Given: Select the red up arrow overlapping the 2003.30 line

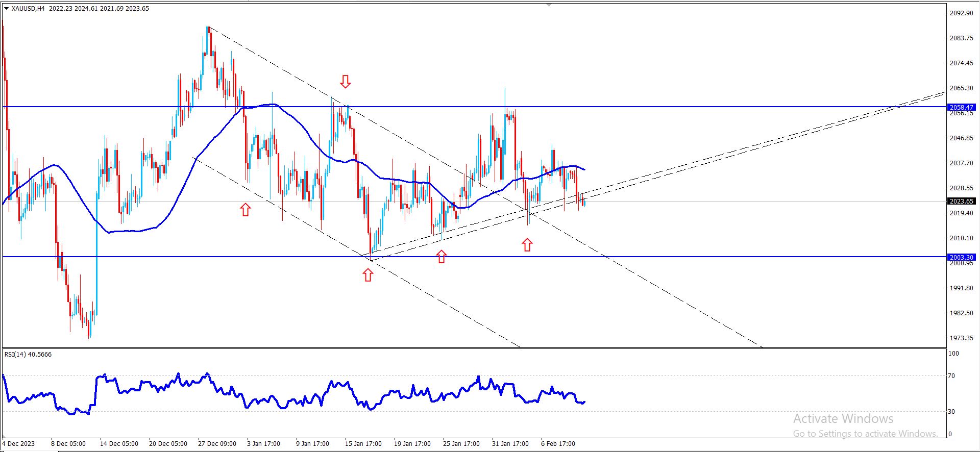Looking at the screenshot, I should [x=442, y=257].
